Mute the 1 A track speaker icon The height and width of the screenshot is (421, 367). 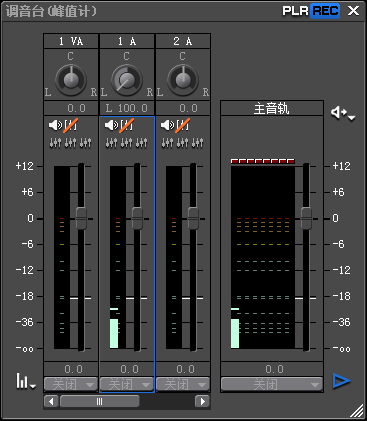click(111, 125)
